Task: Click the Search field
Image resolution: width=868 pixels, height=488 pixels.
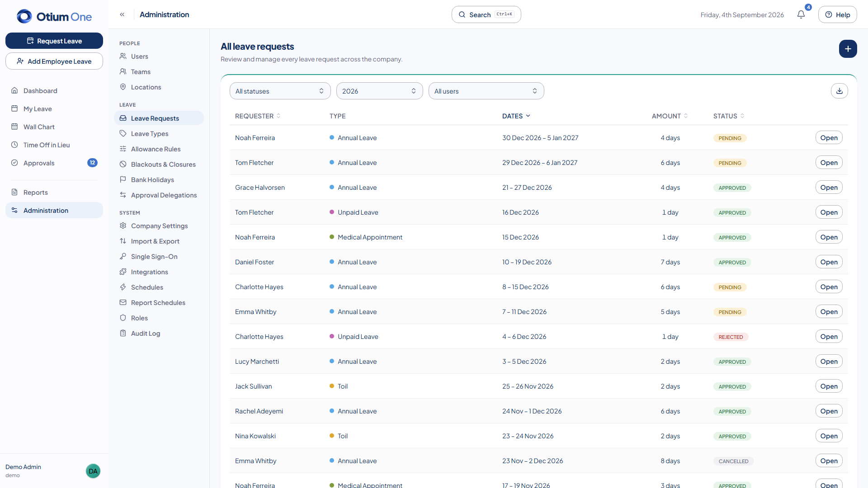Action: point(486,14)
